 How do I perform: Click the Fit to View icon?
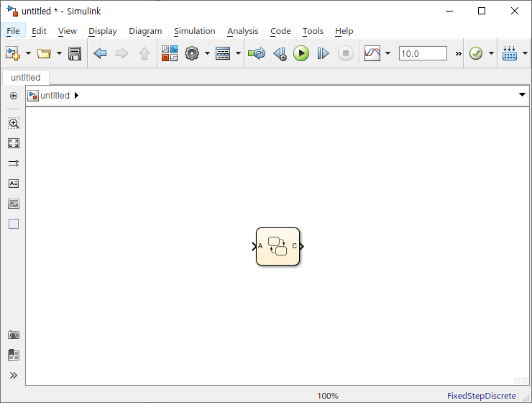(14, 143)
